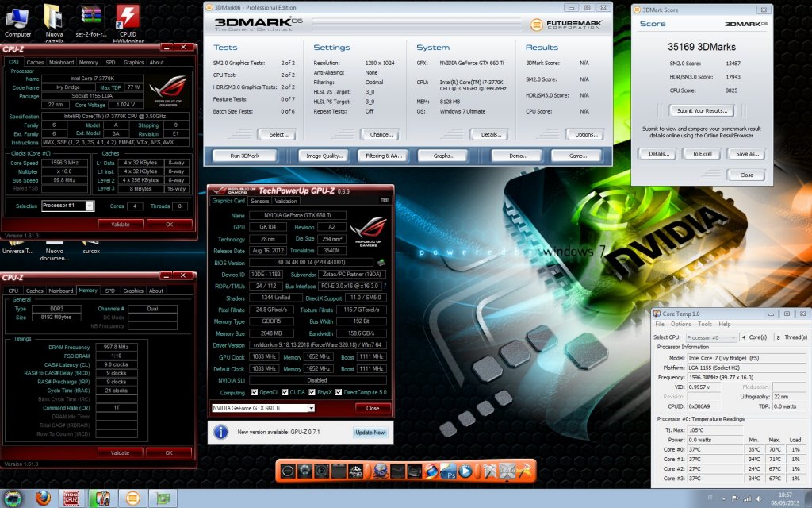Open the volume speaker tray icon
Viewport: 812px width, 508px height.
pyautogui.click(x=758, y=498)
